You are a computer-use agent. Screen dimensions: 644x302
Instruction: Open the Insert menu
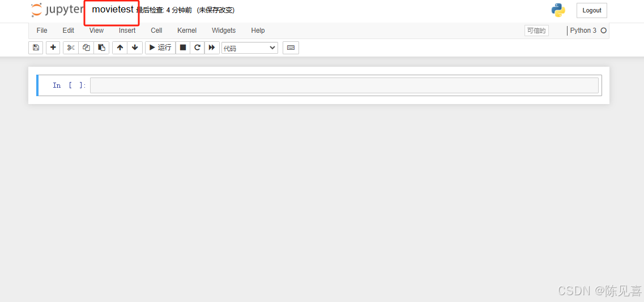pos(127,31)
